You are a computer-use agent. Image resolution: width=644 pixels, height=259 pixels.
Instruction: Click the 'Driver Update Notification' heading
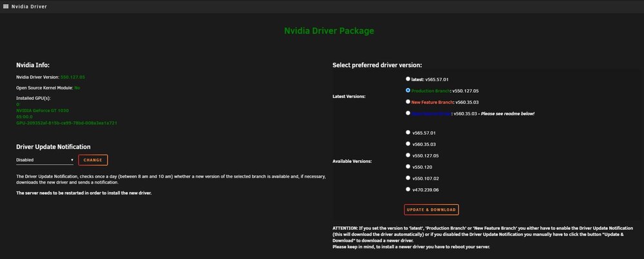53,147
